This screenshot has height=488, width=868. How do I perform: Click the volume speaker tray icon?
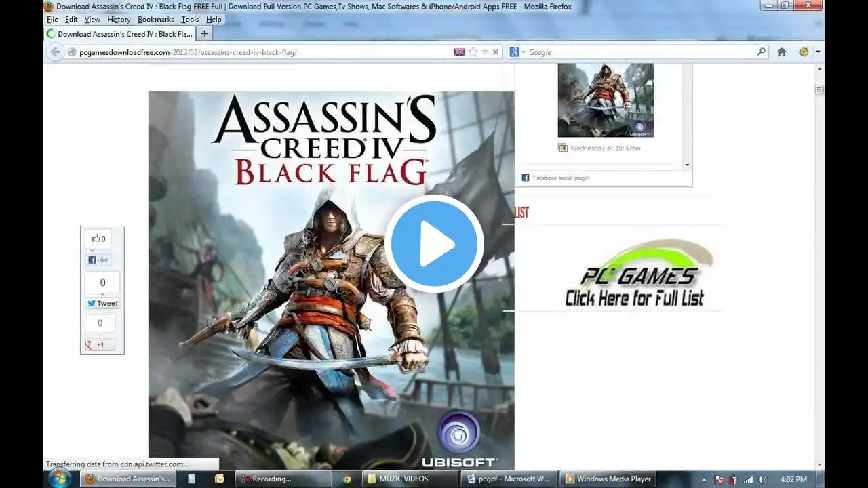tap(763, 480)
